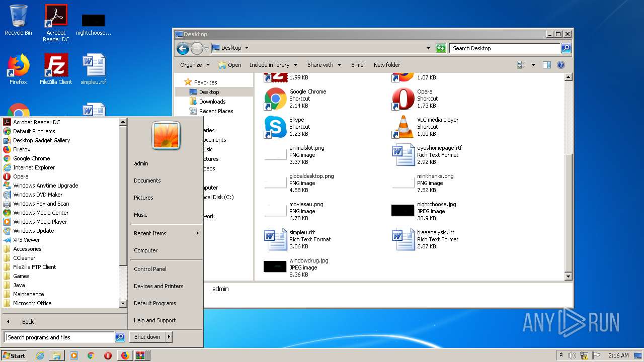The width and height of the screenshot is (644, 362).
Task: Toggle the Explorer preview pane button
Action: 547,65
